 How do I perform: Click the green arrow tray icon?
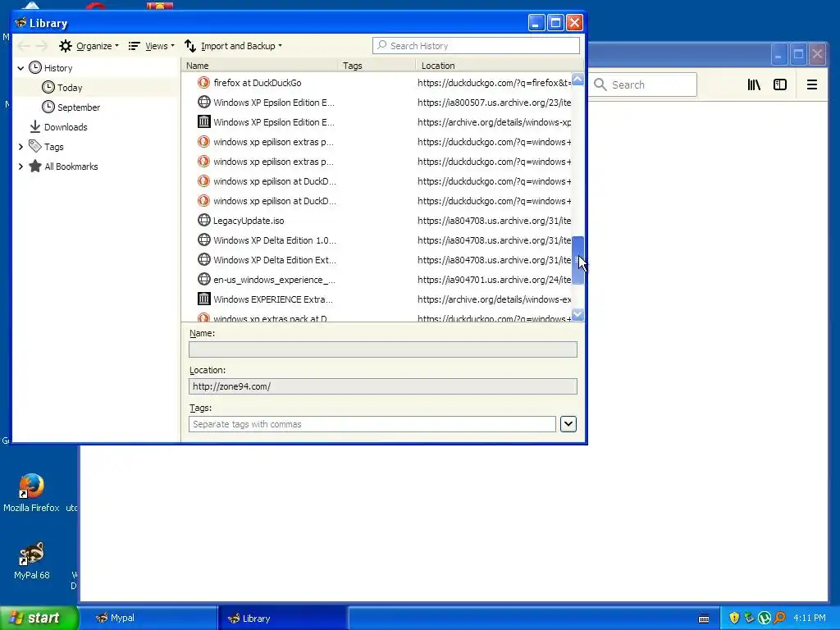pyautogui.click(x=749, y=618)
